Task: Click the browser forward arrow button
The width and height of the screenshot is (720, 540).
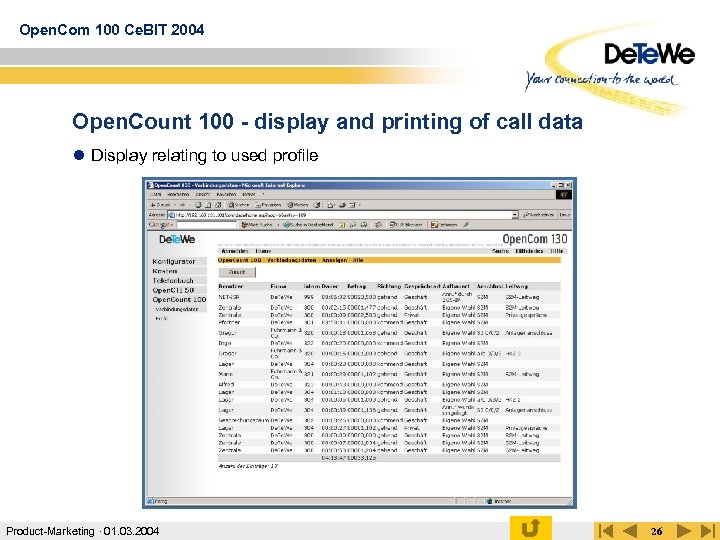Action: tap(182, 205)
